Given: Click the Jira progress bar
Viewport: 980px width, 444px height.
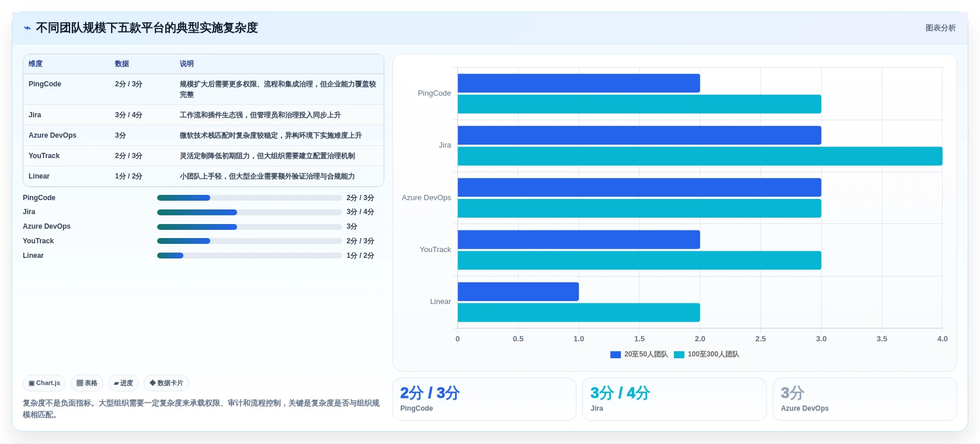Looking at the screenshot, I should (249, 212).
